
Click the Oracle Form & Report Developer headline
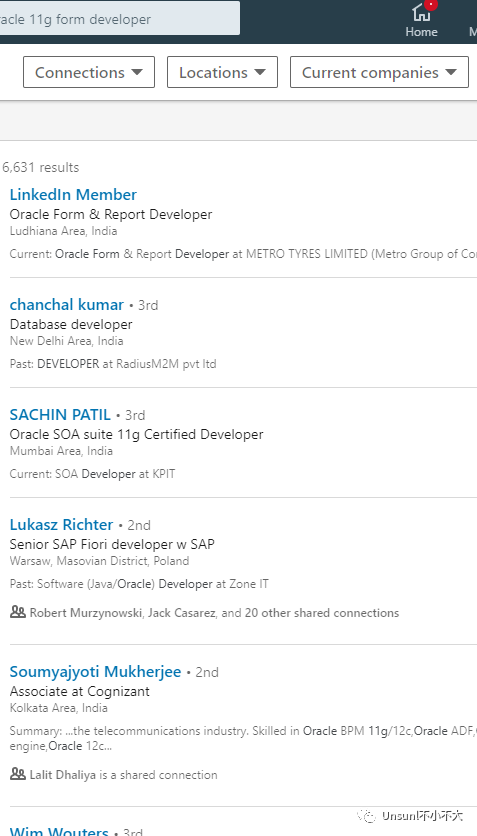tap(111, 214)
